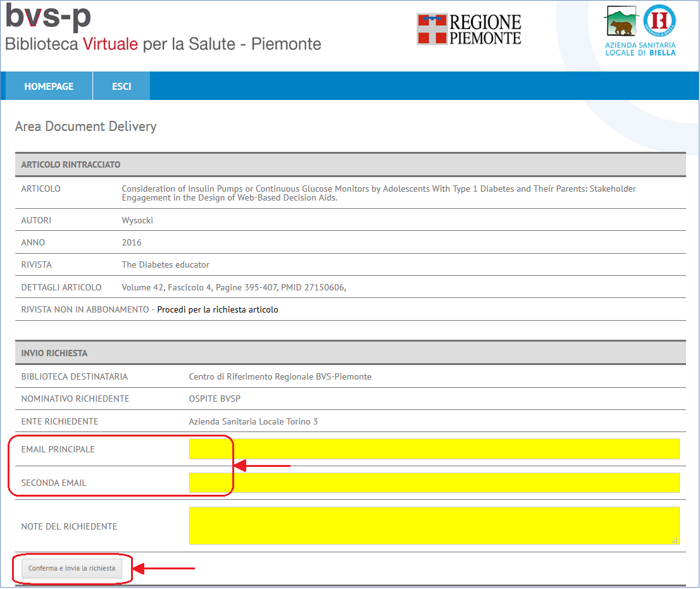
Task: Open the HOMEPAGE menu item
Action: 49,86
